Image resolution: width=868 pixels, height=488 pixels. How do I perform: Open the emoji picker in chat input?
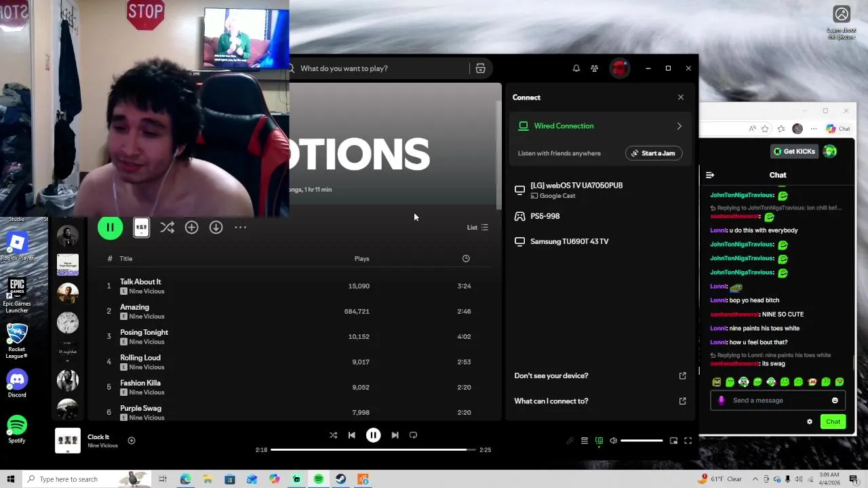pyautogui.click(x=835, y=401)
